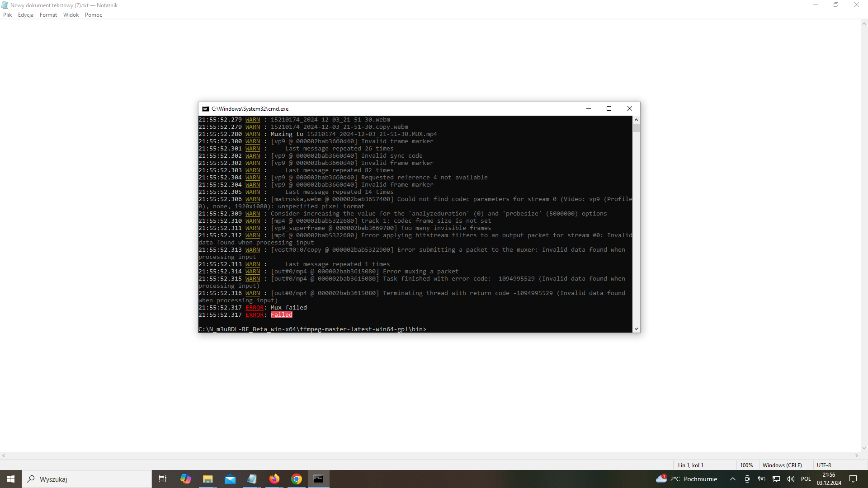Open the notification center icon

click(x=853, y=479)
